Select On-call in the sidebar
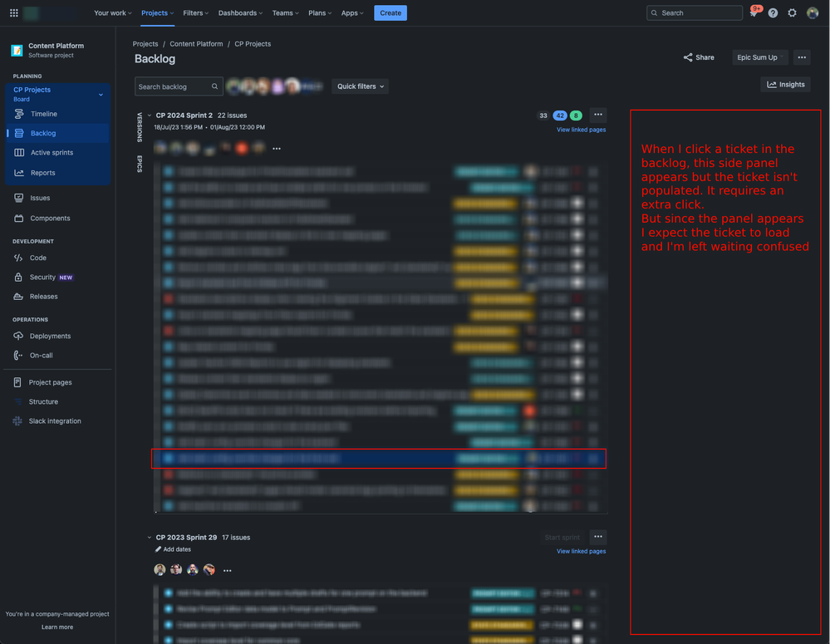This screenshot has height=644, width=830. click(42, 355)
